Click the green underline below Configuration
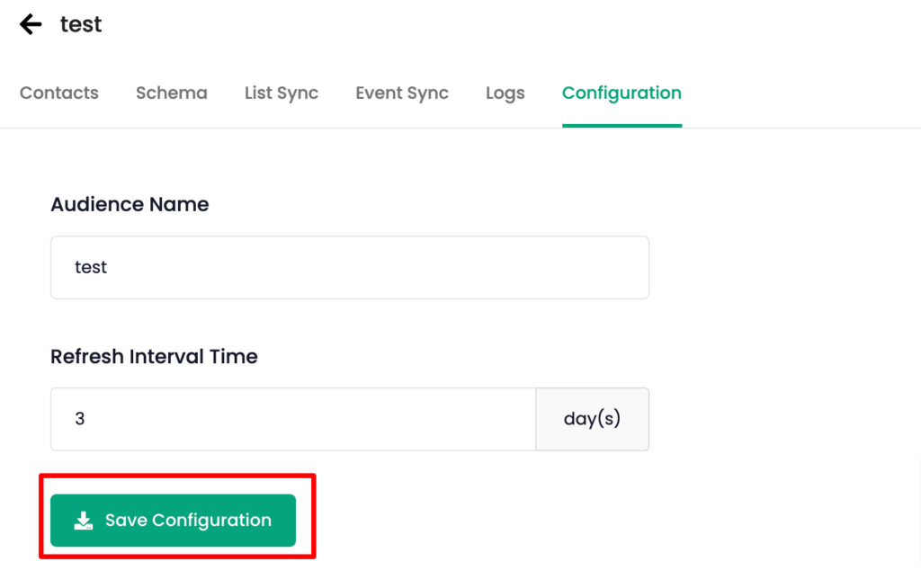 (x=621, y=125)
